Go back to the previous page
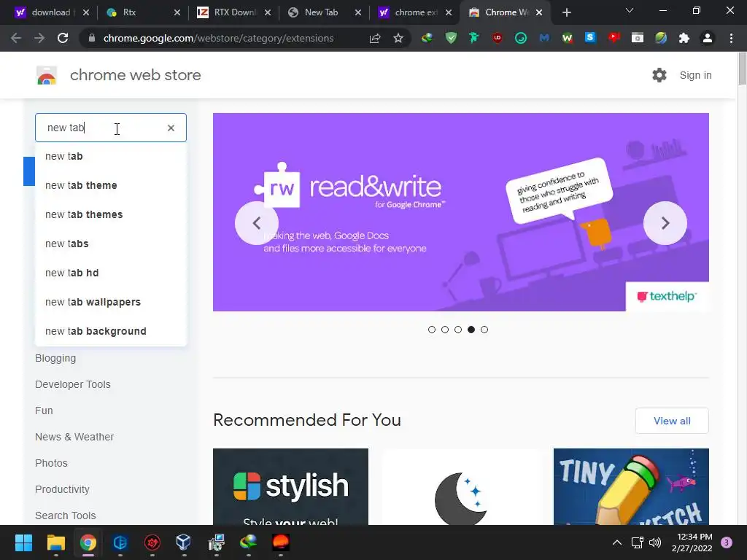This screenshot has width=747, height=560. [16, 38]
